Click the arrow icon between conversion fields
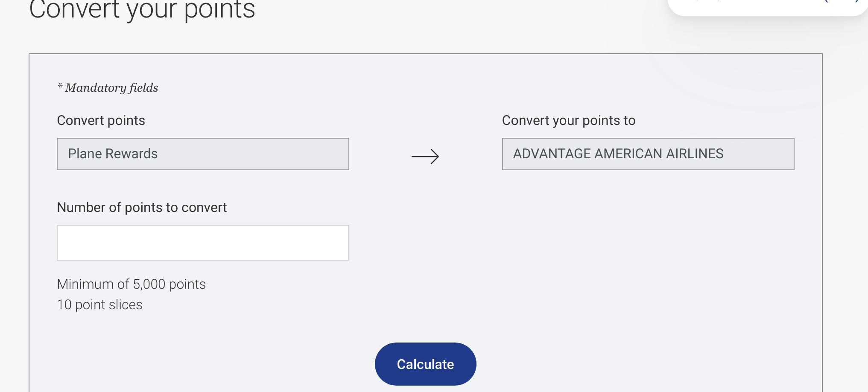 pos(426,156)
